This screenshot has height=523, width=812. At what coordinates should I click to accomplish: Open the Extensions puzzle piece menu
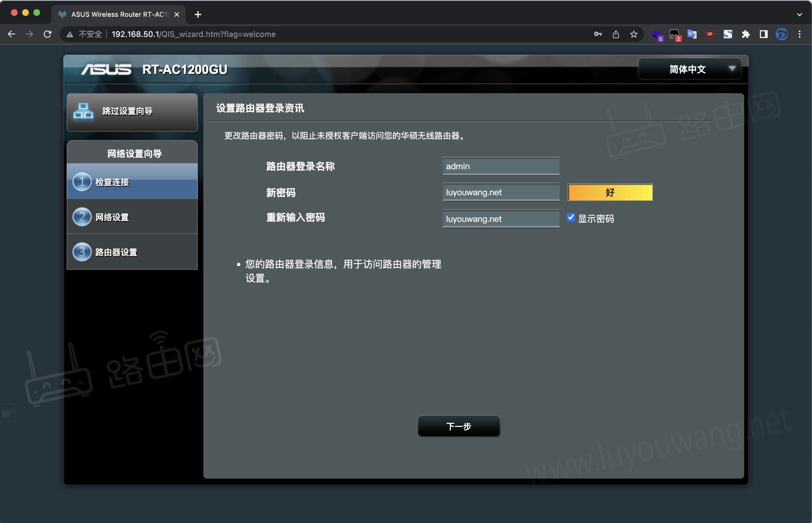[745, 34]
